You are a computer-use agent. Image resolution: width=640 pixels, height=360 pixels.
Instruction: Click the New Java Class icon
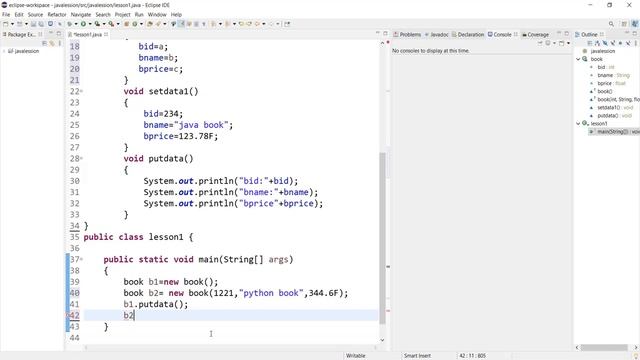coord(134,24)
